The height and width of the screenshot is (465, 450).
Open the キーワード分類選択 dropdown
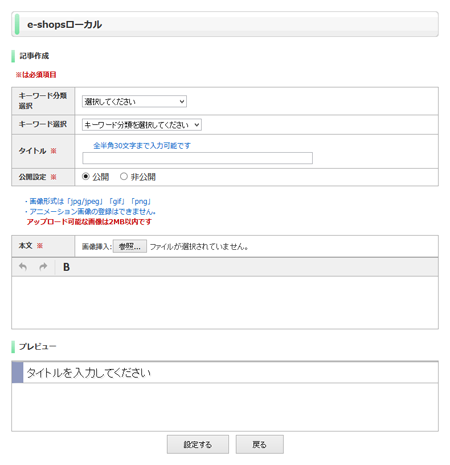134,101
